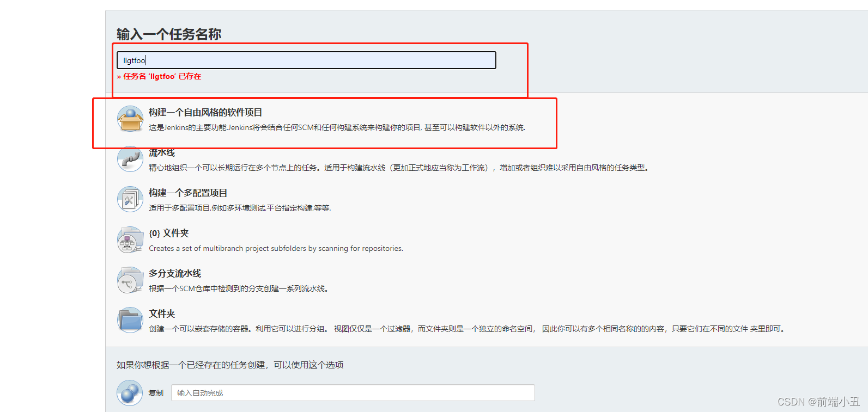
Task: Click the 输入自动完成 copy-from input field
Action: pyautogui.click(x=353, y=393)
